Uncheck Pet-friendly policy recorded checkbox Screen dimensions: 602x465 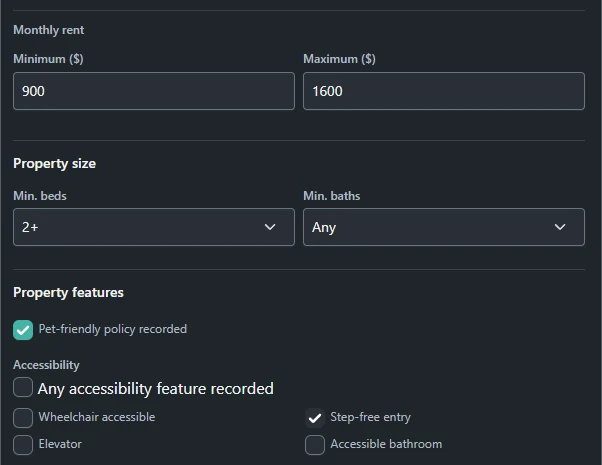[x=23, y=330]
